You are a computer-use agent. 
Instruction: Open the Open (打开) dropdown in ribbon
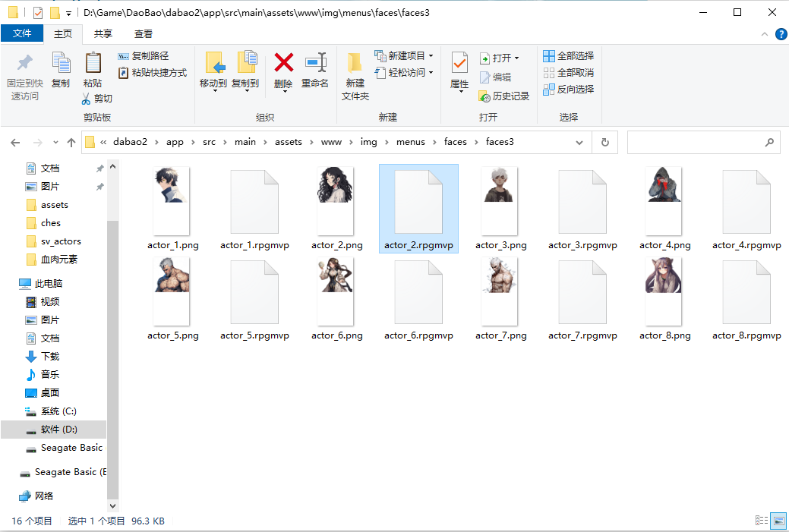pos(499,58)
